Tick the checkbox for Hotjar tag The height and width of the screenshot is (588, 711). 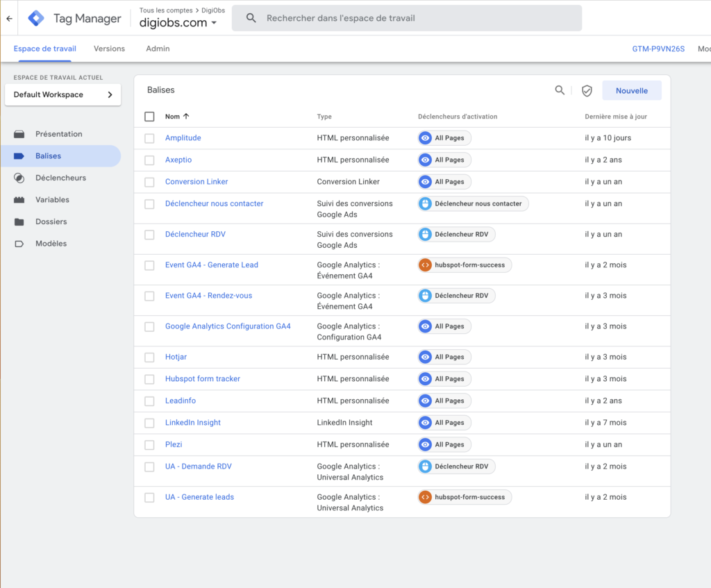pyautogui.click(x=149, y=357)
